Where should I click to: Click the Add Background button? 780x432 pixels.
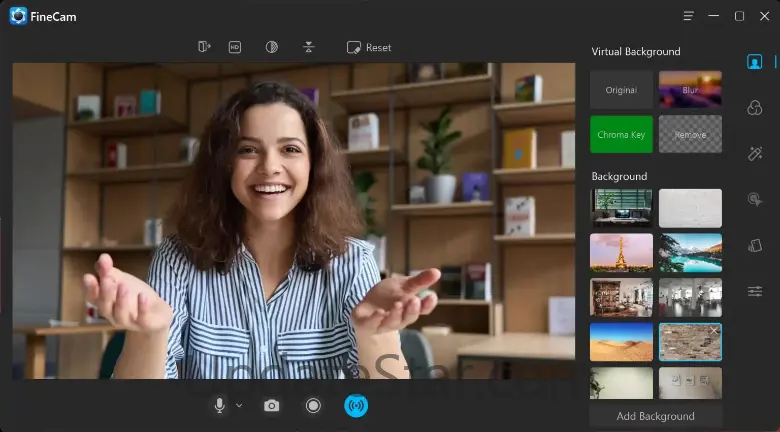tap(655, 416)
